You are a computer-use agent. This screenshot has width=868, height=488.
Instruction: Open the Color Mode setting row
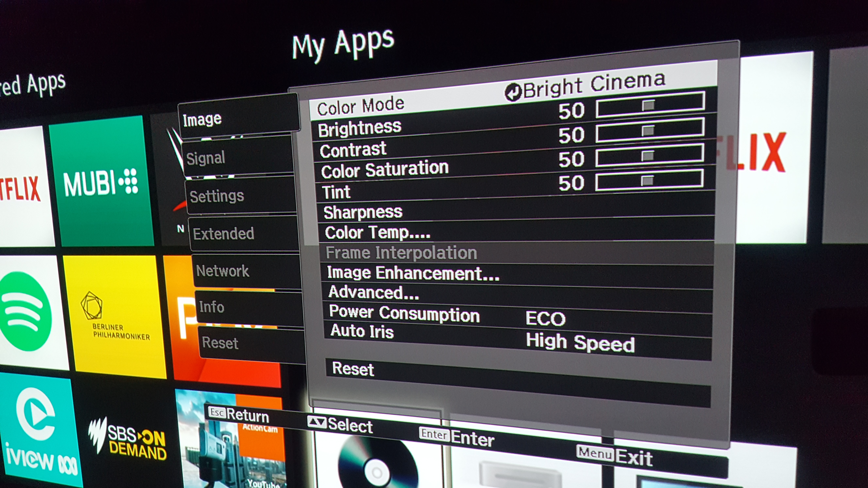click(x=513, y=91)
